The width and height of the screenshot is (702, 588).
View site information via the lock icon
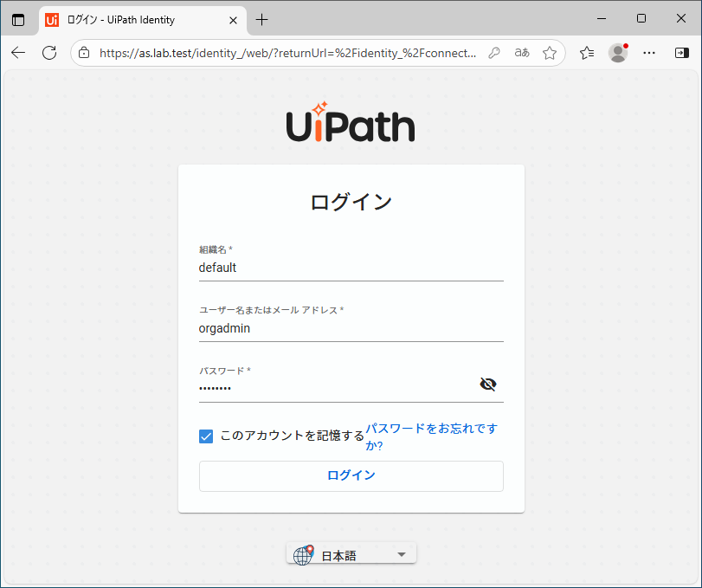[x=84, y=53]
